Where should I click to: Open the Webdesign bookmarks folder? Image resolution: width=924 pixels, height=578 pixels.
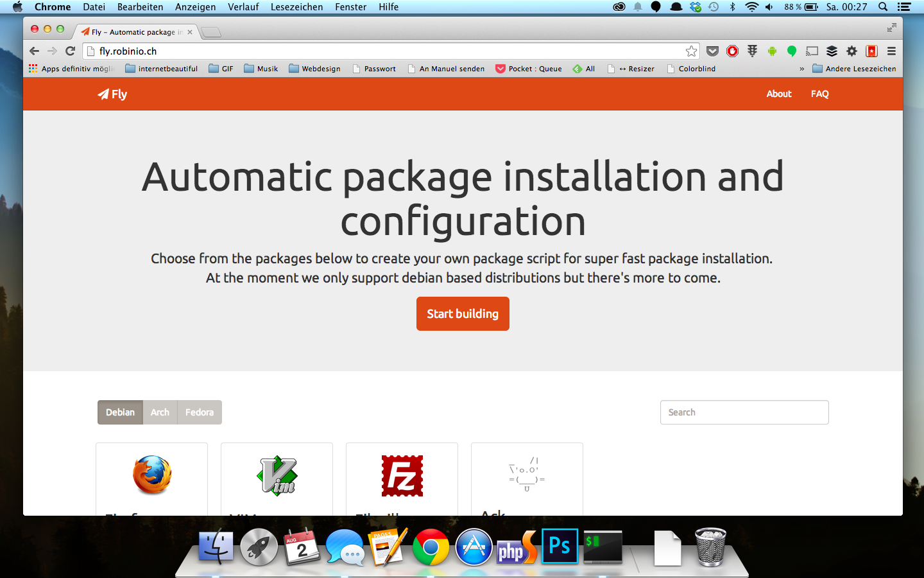tap(314, 69)
